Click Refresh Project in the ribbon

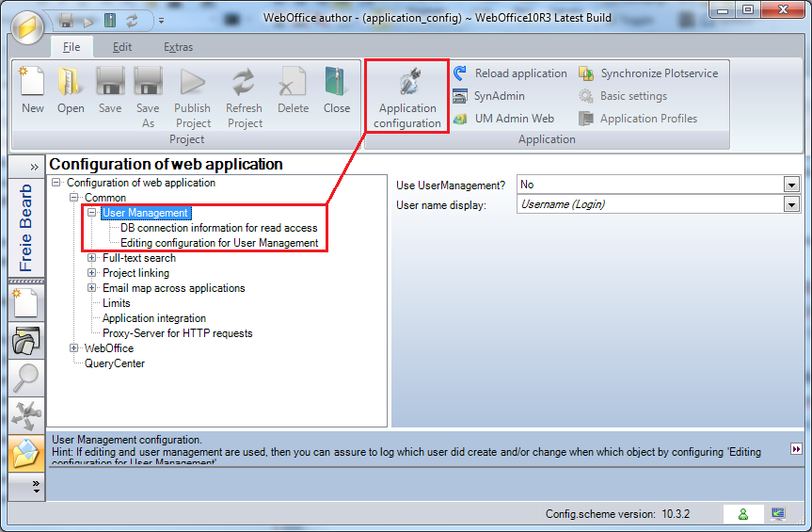point(244,97)
